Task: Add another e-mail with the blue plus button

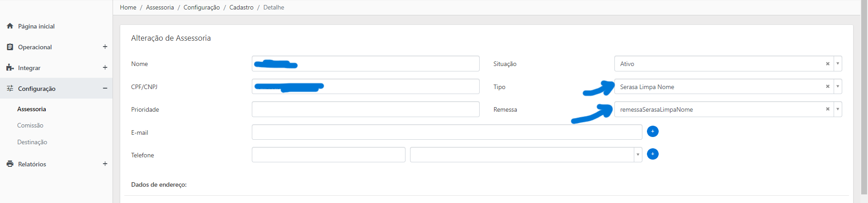Action: 652,131
